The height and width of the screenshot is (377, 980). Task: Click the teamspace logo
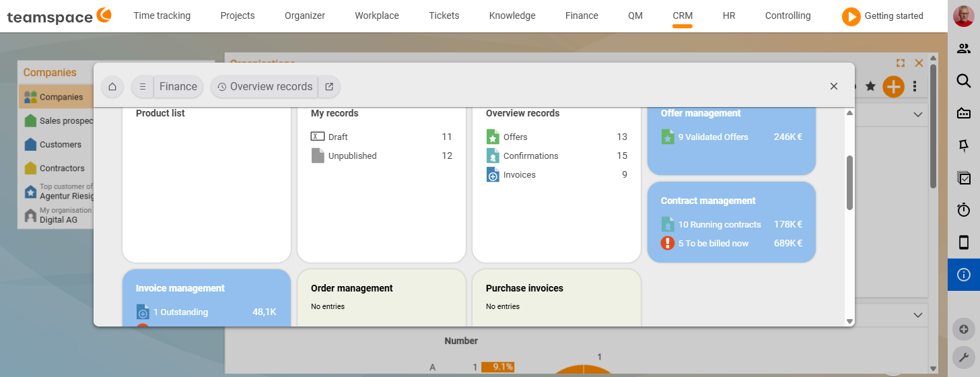pos(59,15)
